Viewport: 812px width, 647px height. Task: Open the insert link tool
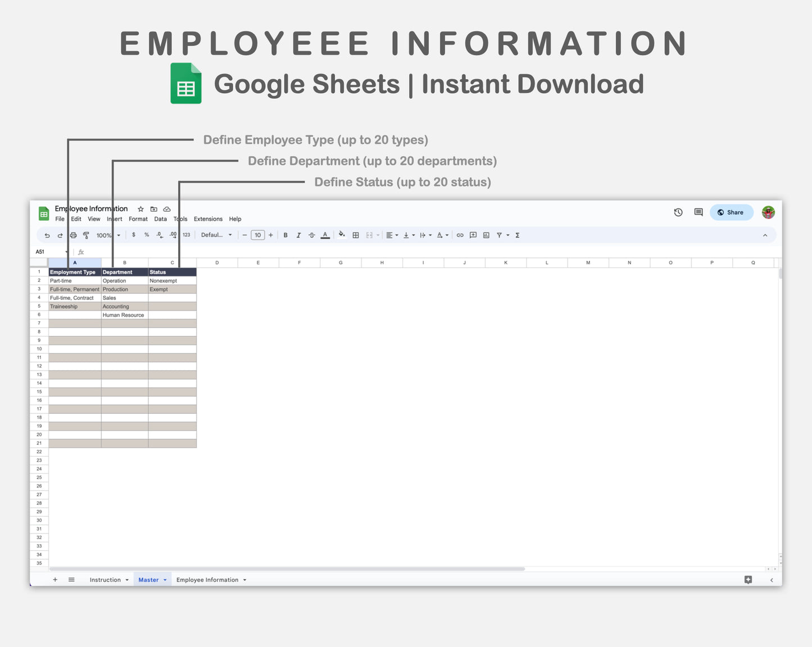click(x=460, y=235)
